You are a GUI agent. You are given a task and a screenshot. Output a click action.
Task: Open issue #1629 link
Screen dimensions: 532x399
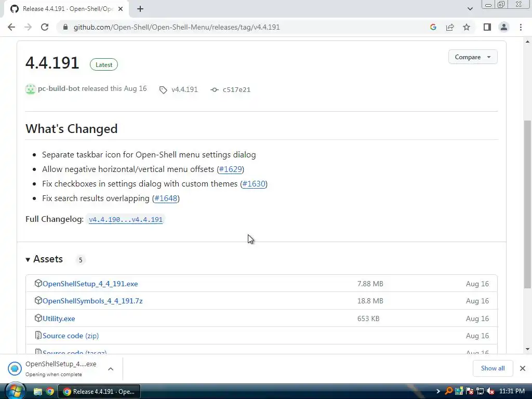[230, 169]
